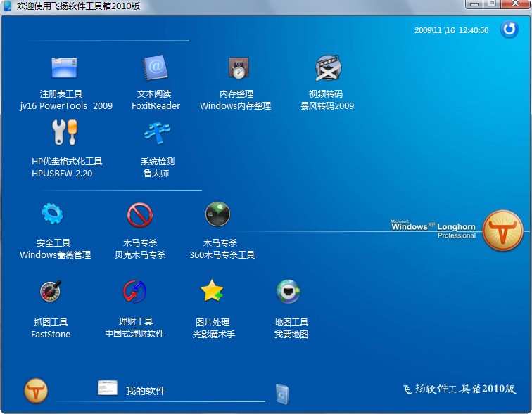Open the Windows内存整理 memory icon
Viewport: 532px width, 414px height.
click(x=239, y=67)
